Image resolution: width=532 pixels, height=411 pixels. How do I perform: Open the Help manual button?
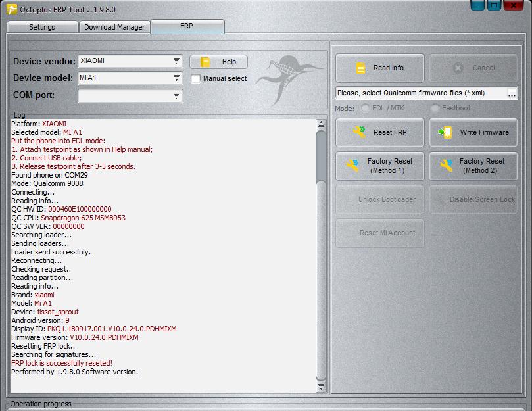tap(218, 62)
